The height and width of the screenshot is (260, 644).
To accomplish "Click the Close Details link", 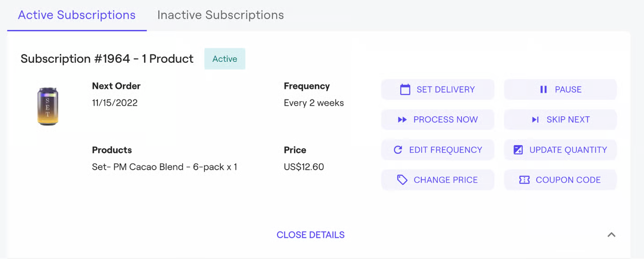I will [311, 235].
